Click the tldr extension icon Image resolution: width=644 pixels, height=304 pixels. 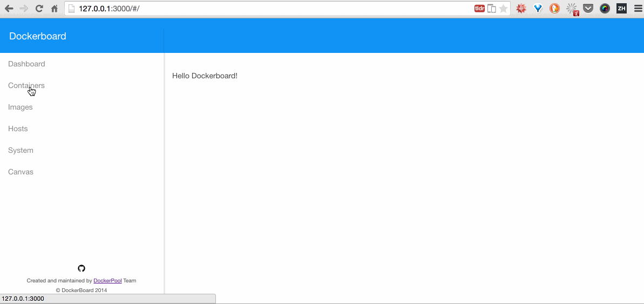[x=479, y=8]
